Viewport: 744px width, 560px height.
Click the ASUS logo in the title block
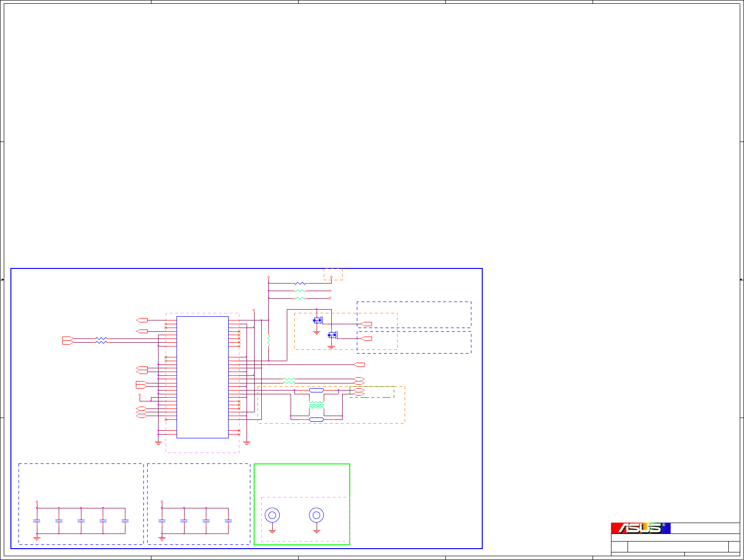[x=640, y=528]
